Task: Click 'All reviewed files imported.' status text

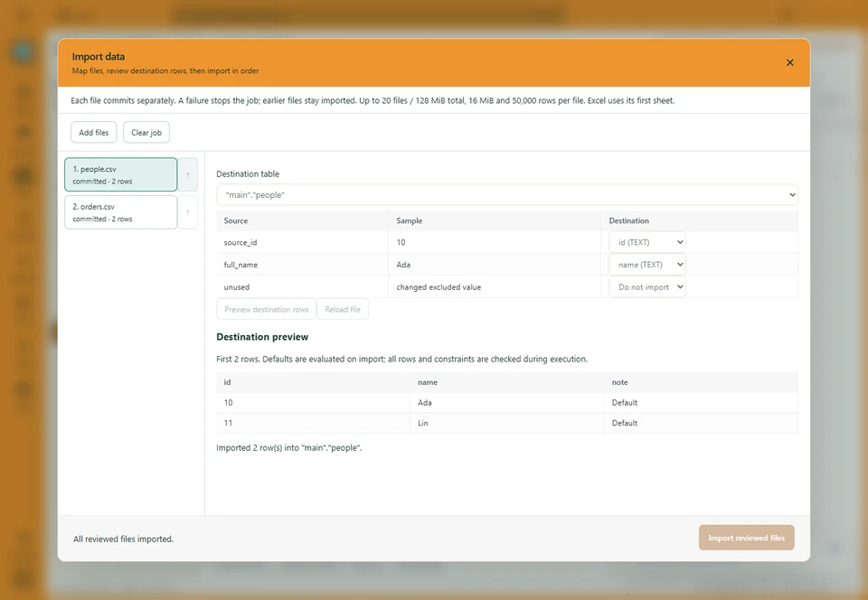Action: click(124, 539)
